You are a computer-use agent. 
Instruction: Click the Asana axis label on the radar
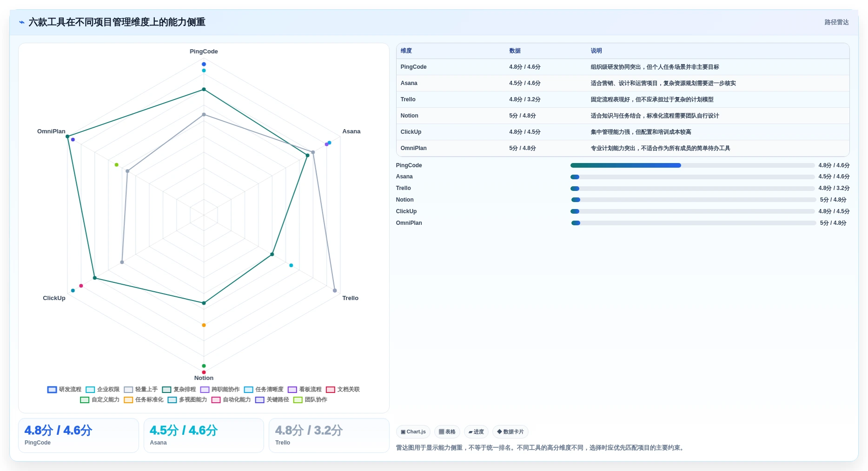(x=351, y=131)
